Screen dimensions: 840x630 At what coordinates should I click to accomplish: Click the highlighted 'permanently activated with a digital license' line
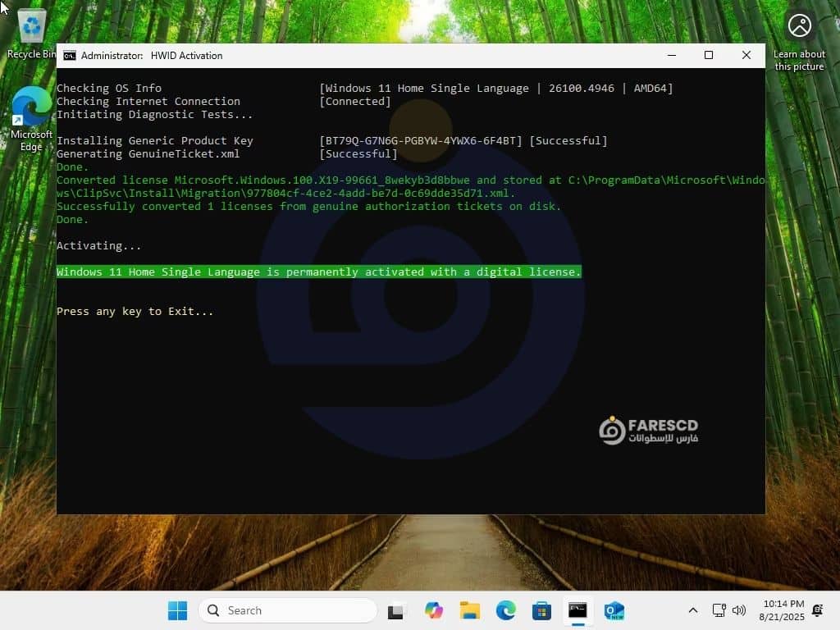319,272
